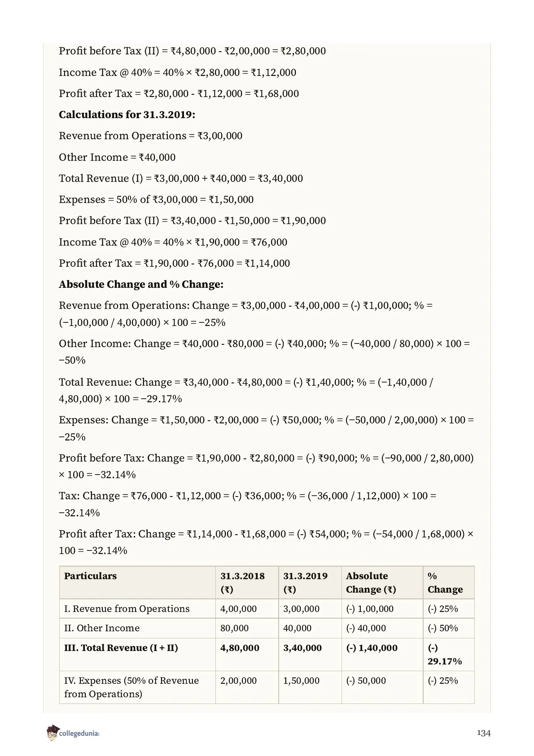Click the Income Tax ₹76,000 calculation line
The width and height of the screenshot is (534, 756).
173,242
